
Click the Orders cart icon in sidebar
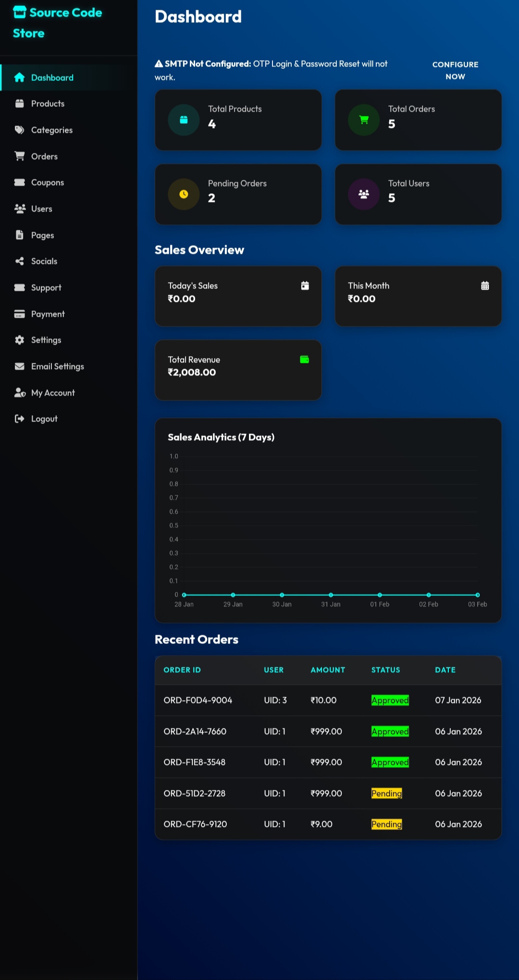19,156
